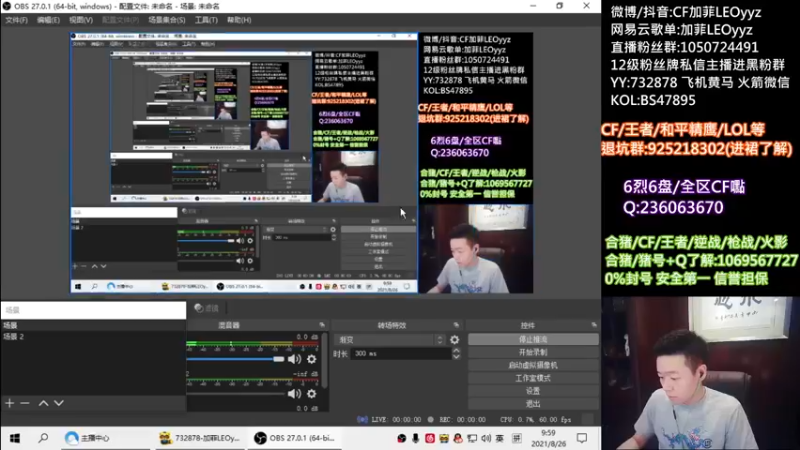Open the 工具(T) menu

coord(206,20)
